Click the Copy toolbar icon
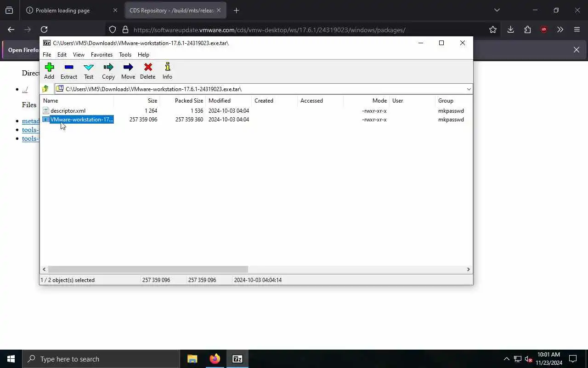Viewport: 588px width, 368px height. click(x=108, y=71)
